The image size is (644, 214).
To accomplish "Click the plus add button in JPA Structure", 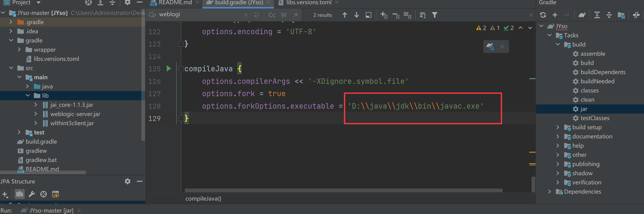I will (5, 194).
